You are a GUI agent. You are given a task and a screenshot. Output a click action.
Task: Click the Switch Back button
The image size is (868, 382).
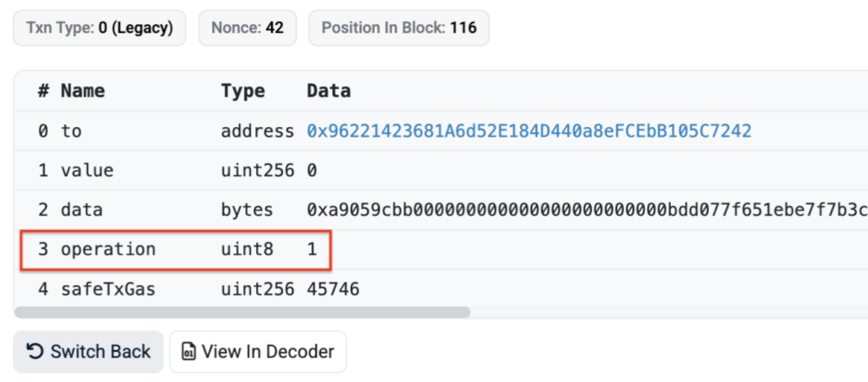[88, 352]
